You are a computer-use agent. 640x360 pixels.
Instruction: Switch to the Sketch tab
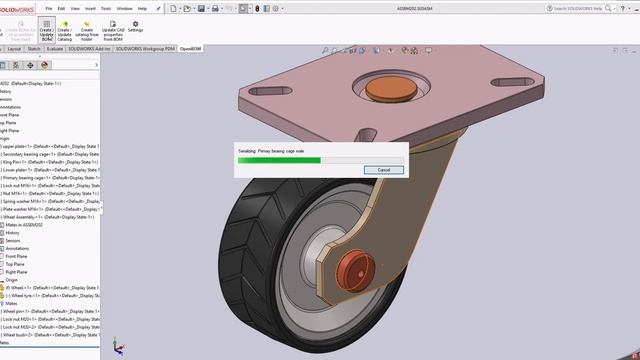34,49
